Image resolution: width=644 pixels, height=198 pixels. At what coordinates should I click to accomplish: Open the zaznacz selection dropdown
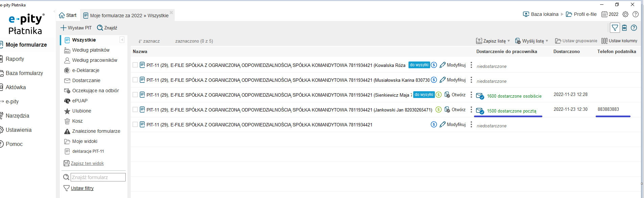point(149,41)
